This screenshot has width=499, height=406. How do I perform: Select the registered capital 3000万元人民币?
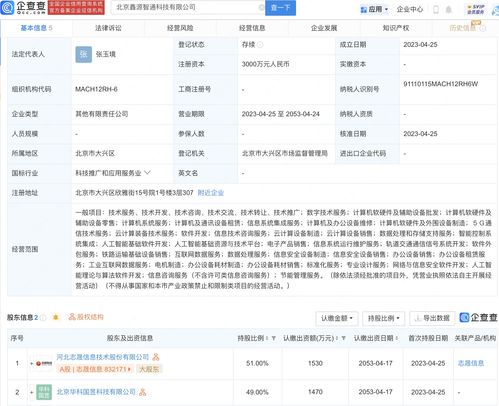[265, 64]
